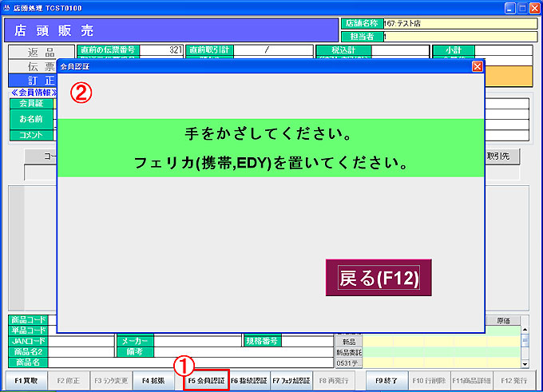Click the F5 会員認証 function button
Image resolution: width=543 pixels, height=392 pixels.
point(206,381)
